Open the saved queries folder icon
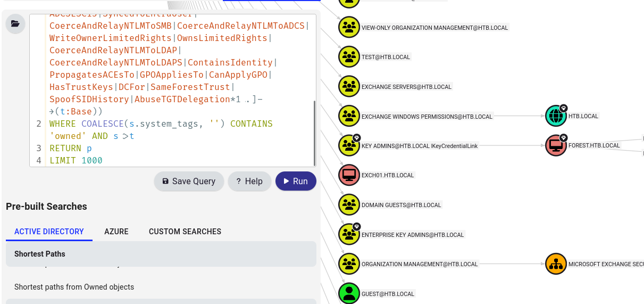The width and height of the screenshot is (644, 304). coord(15,24)
